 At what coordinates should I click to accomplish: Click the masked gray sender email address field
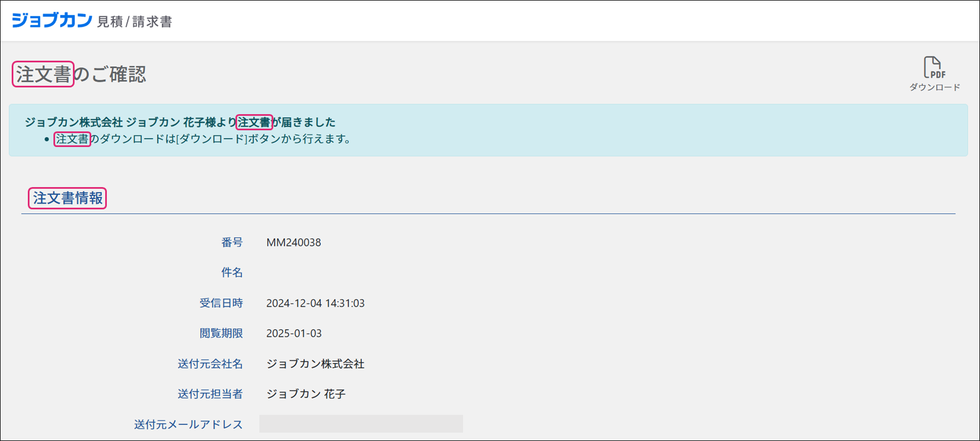coord(361,424)
